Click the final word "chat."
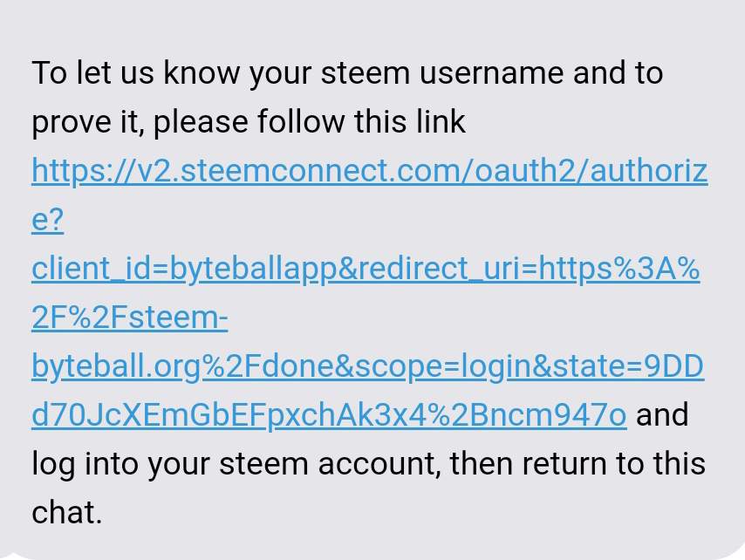 pos(66,513)
